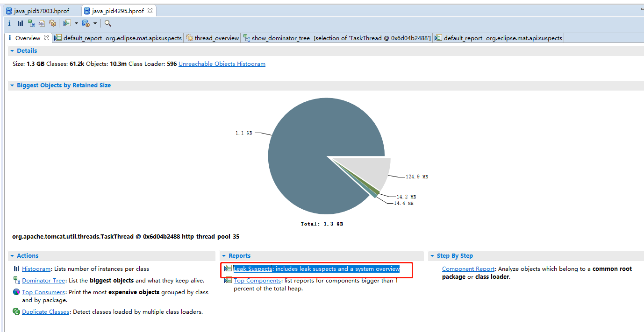Image resolution: width=644 pixels, height=332 pixels.
Task: Open show_dominator_tree tab
Action: point(337,38)
